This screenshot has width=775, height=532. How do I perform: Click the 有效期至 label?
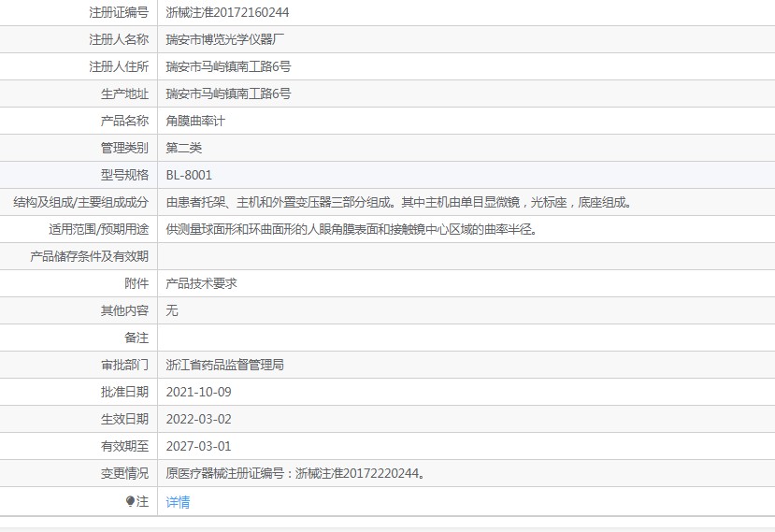(124, 447)
